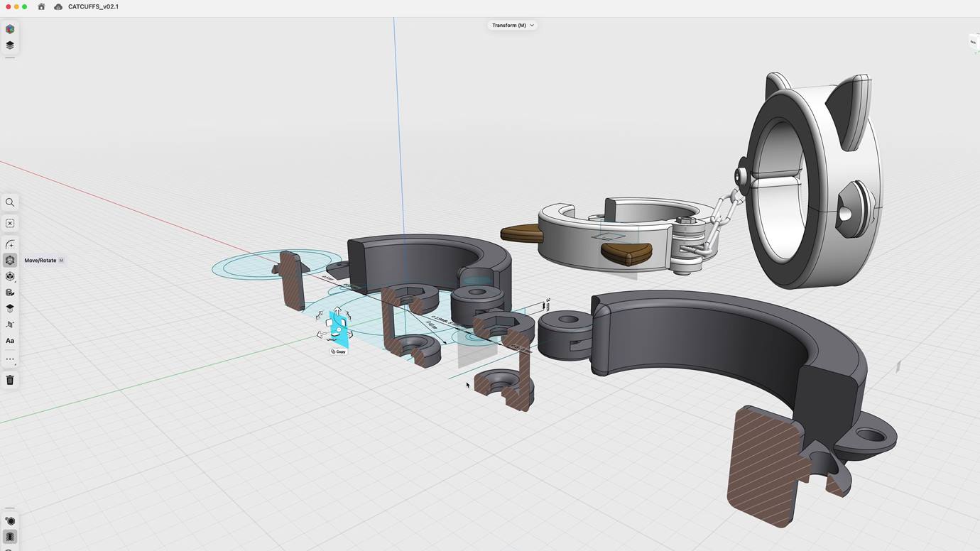The width and height of the screenshot is (980, 551).
Task: Click the CATCUFFS_v02.1 document title
Action: [x=93, y=6]
